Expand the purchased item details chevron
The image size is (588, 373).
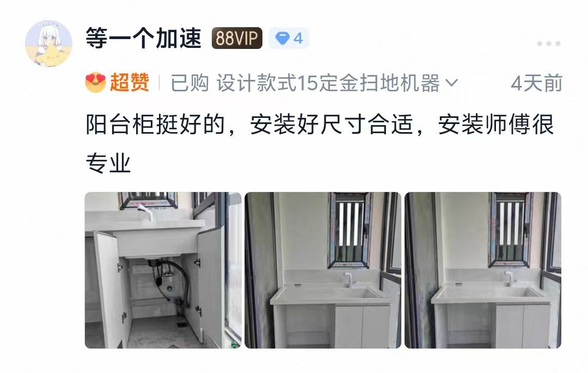pyautogui.click(x=451, y=83)
